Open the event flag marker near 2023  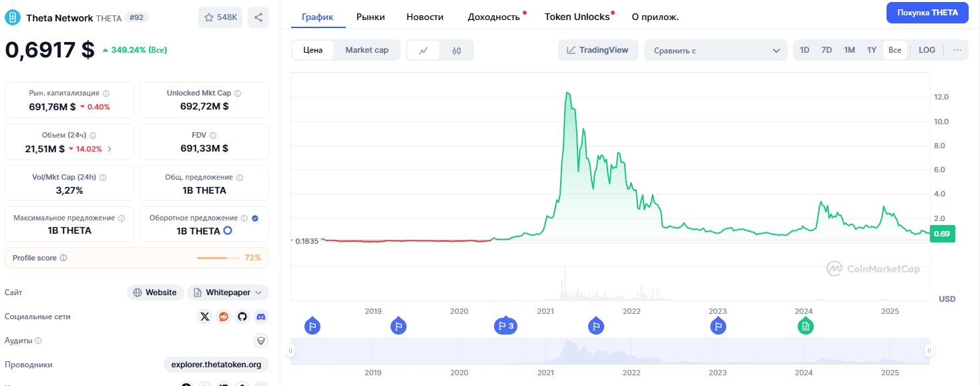718,326
